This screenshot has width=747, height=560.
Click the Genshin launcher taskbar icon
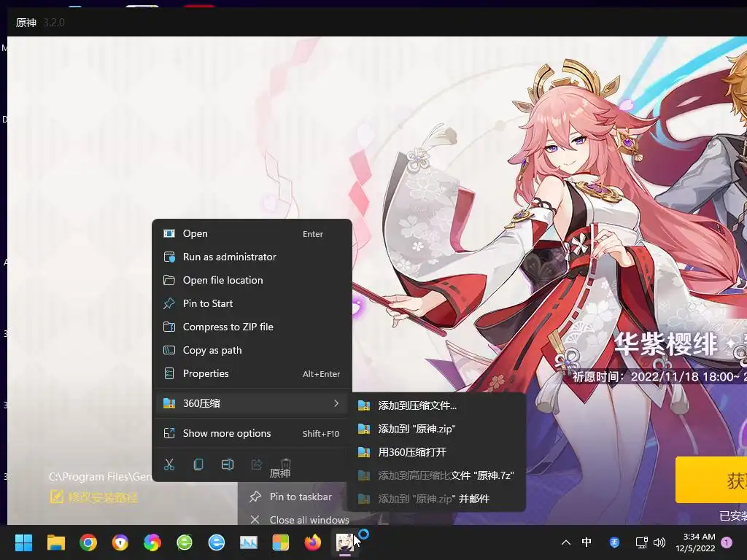click(345, 542)
